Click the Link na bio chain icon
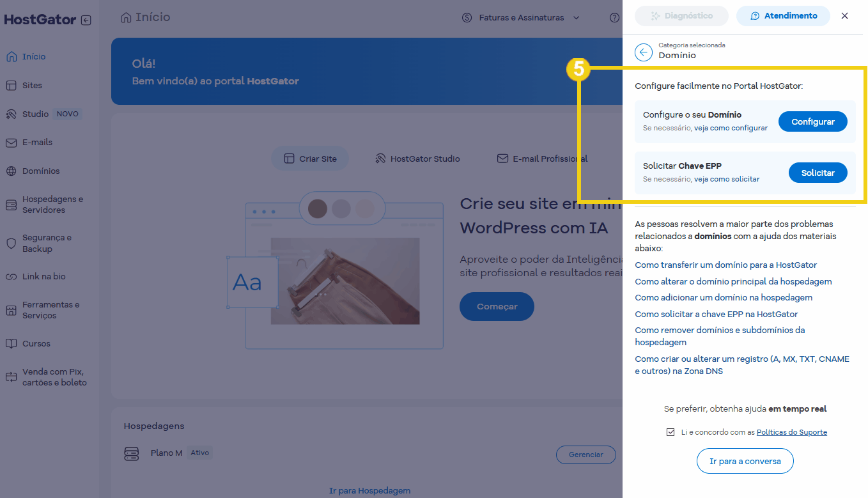 pos(11,277)
